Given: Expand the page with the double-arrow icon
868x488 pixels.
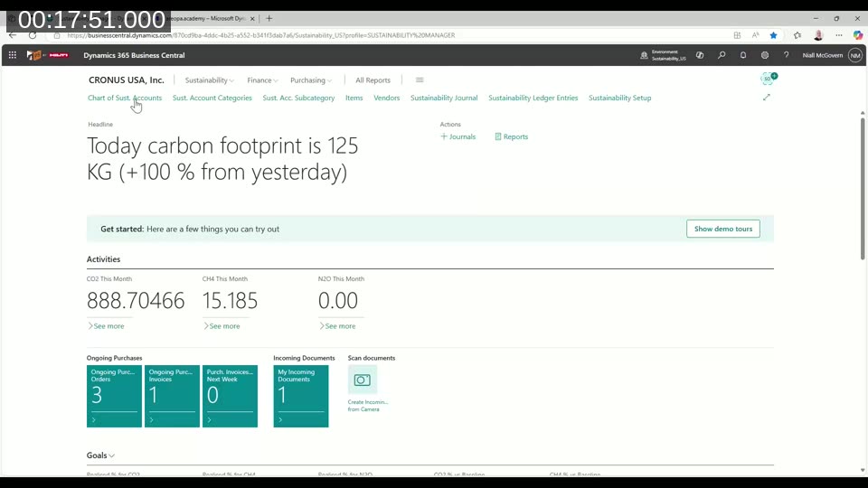Looking at the screenshot, I should point(766,98).
